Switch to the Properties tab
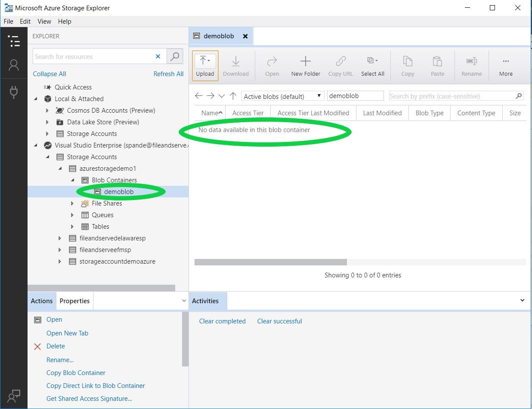This screenshot has height=409, width=532. pyautogui.click(x=74, y=301)
